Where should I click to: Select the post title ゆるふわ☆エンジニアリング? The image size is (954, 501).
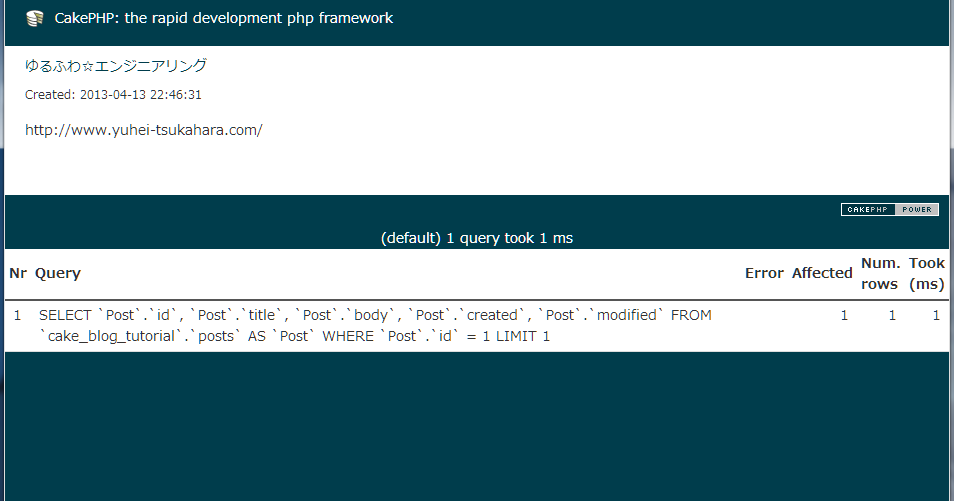pos(116,66)
